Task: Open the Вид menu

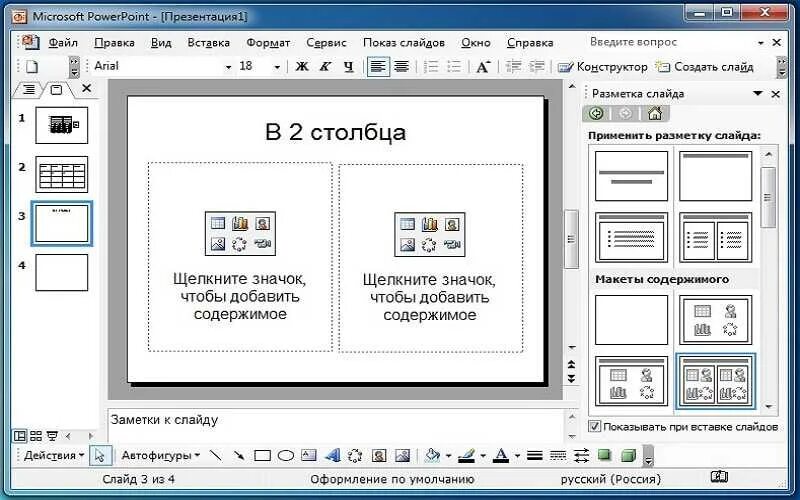Action: coord(161,43)
